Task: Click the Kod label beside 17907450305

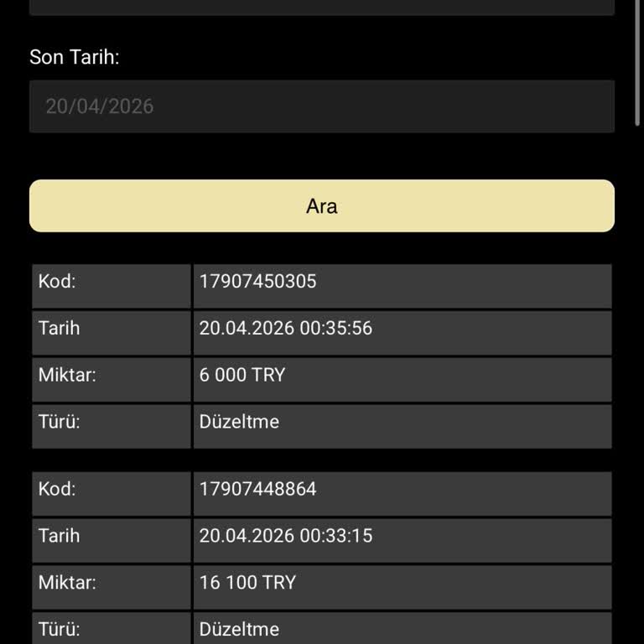Action: (57, 282)
